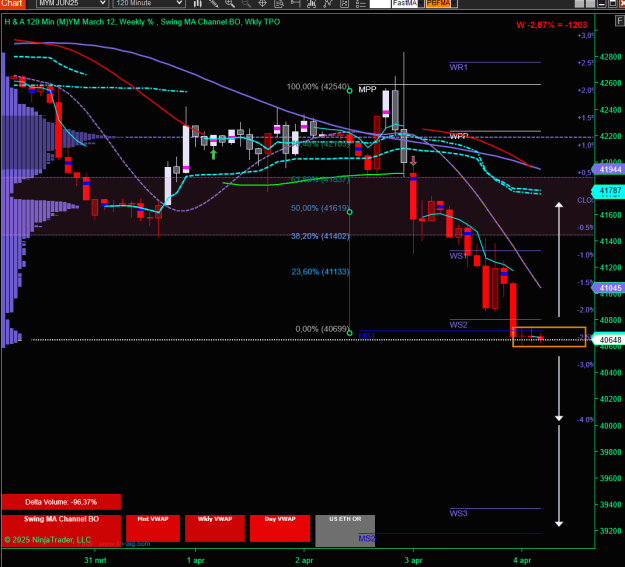Viewport: 625px width, 567px height.
Task: Click the WS3 pivot label
Action: tap(458, 513)
